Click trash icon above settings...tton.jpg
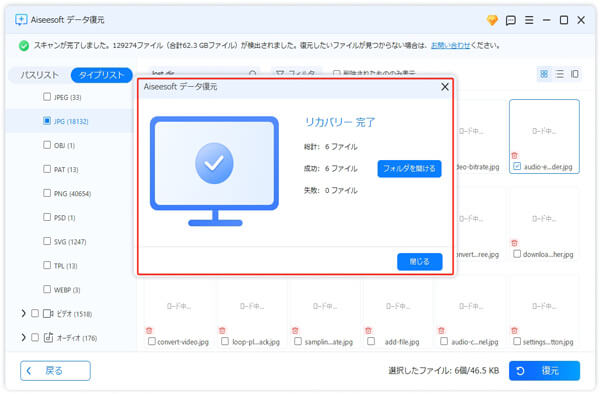The image size is (600, 394). [514, 330]
